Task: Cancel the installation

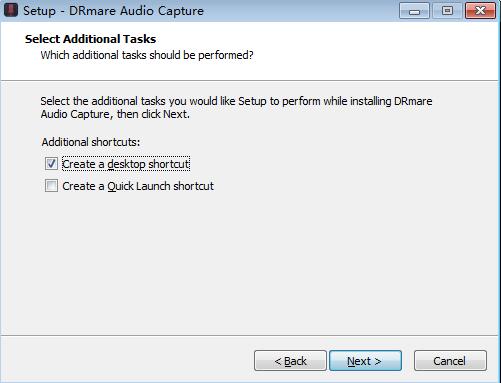Action: click(450, 361)
